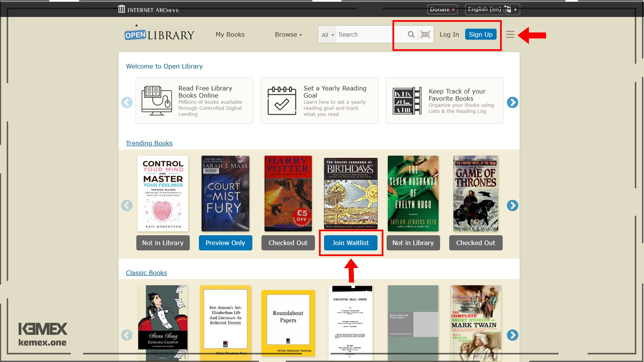Focus the Search input field
The image size is (644, 362).
(370, 35)
